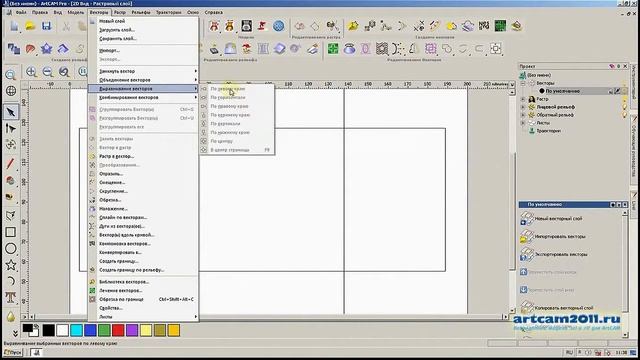Click the Пуск Start button on taskbar

13,352
